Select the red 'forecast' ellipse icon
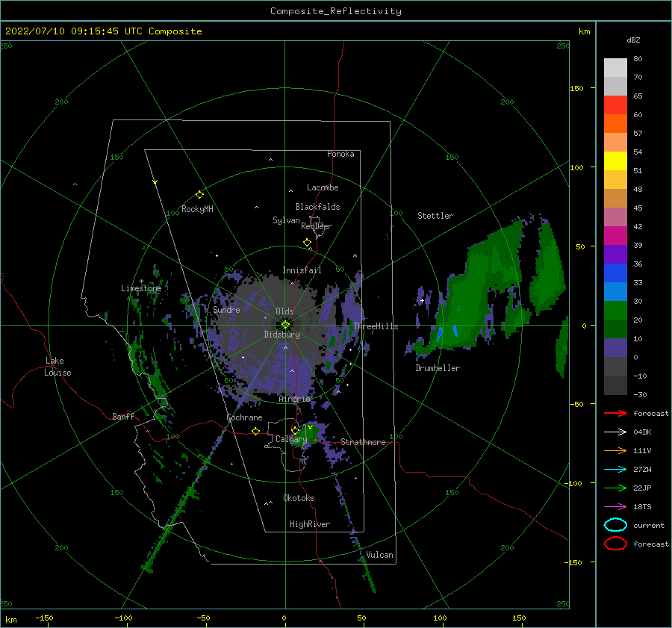 click(x=615, y=544)
